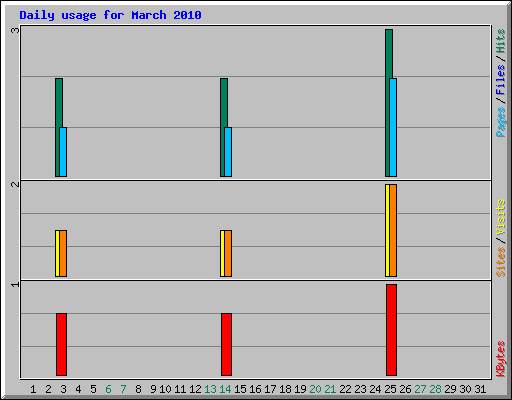Click day 31 on the x-axis
Screen dimensions: 512x400
(480, 389)
